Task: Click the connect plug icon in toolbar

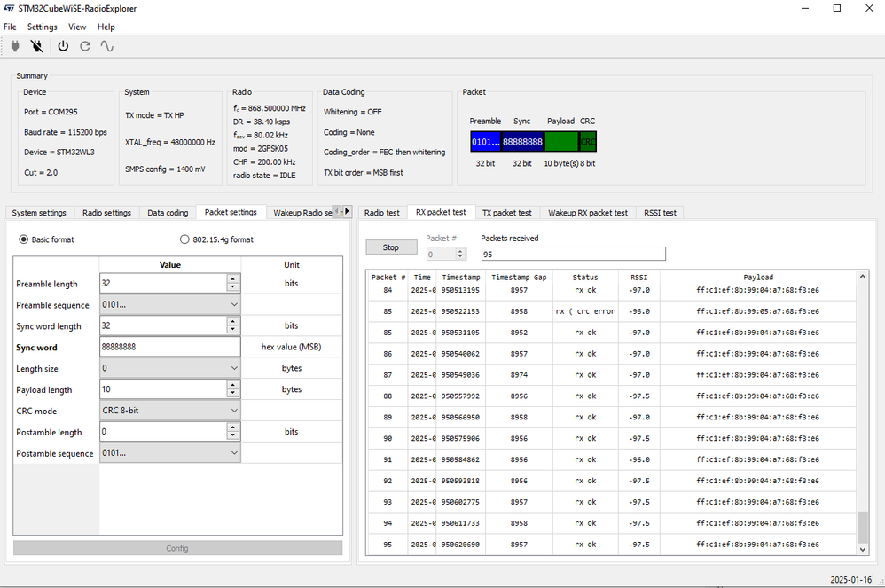Action: (14, 46)
